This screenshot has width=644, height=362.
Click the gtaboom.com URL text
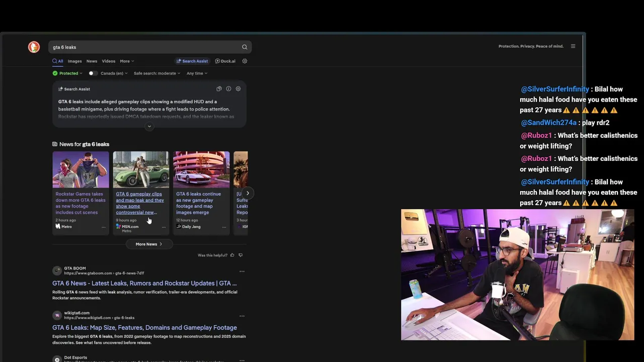pyautogui.click(x=104, y=273)
